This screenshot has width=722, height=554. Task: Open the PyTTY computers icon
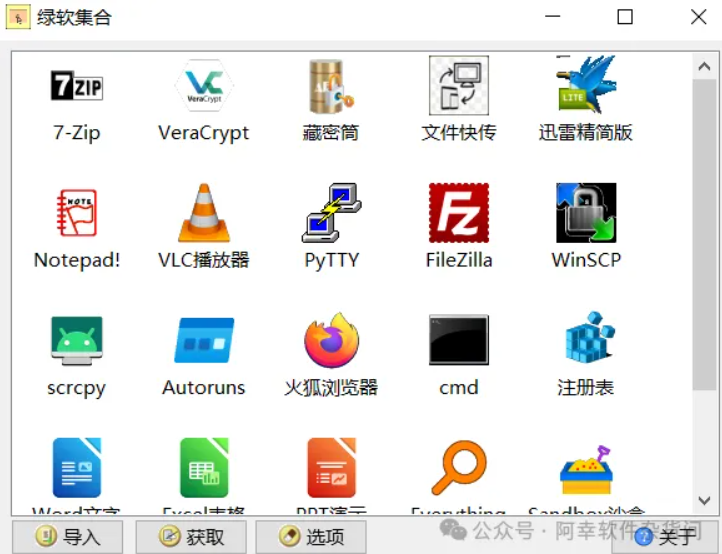click(332, 213)
